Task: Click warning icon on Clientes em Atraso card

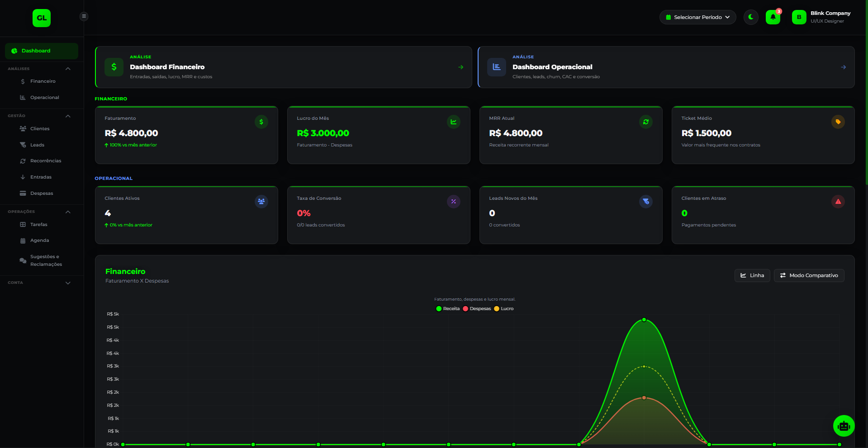Action: [838, 202]
